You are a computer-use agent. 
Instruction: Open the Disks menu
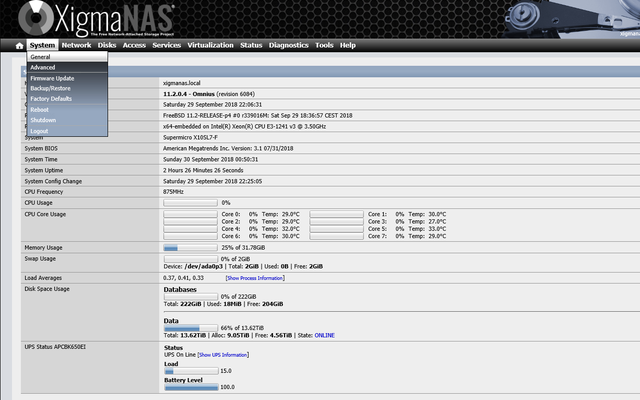(x=107, y=45)
